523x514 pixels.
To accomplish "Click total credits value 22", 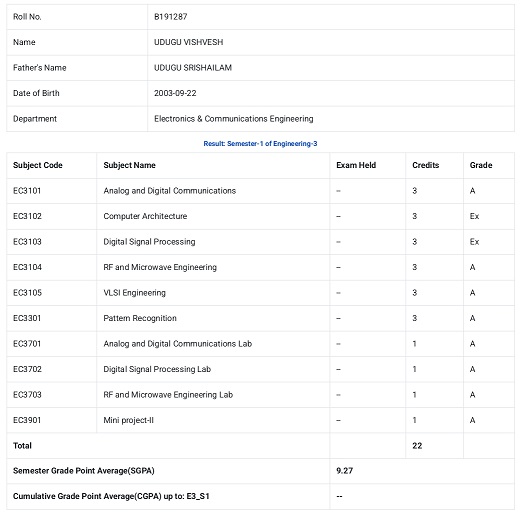I will coord(417,446).
